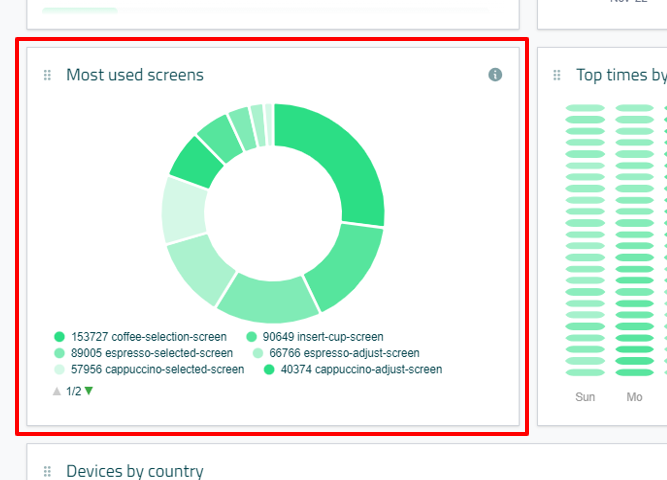Go to next legend page with down arrow
The height and width of the screenshot is (480, 667).
pyautogui.click(x=89, y=391)
